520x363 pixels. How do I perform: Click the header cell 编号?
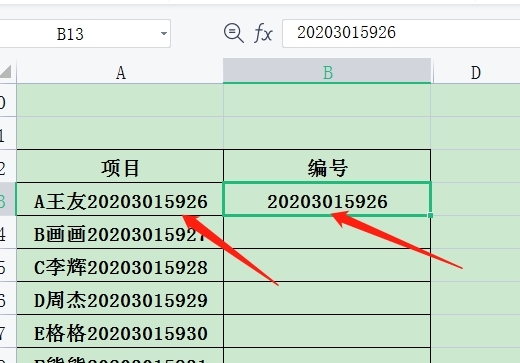(x=327, y=166)
